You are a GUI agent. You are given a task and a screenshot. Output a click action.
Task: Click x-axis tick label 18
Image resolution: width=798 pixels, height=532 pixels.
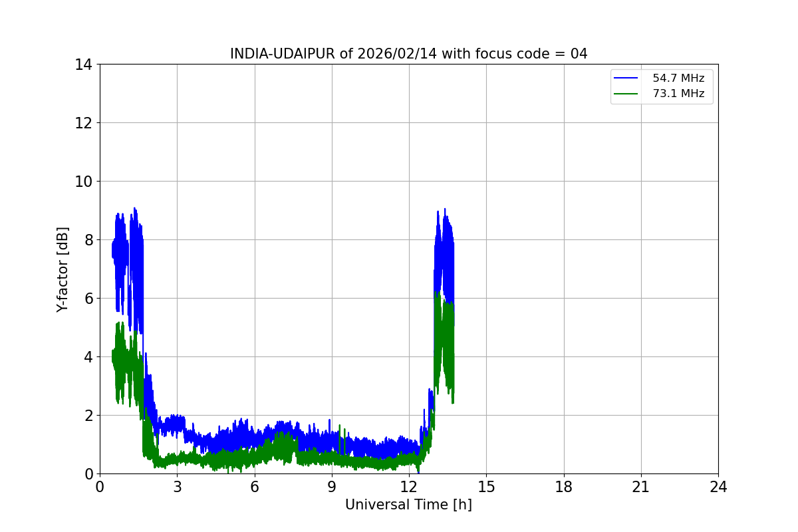564,487
